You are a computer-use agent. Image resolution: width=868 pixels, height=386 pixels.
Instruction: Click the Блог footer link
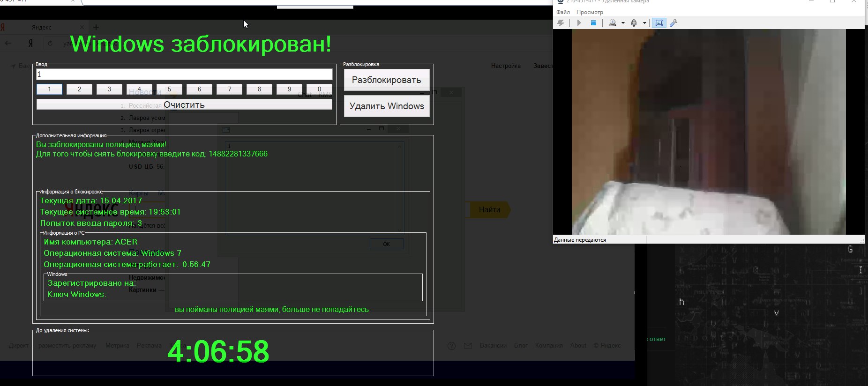point(521,345)
